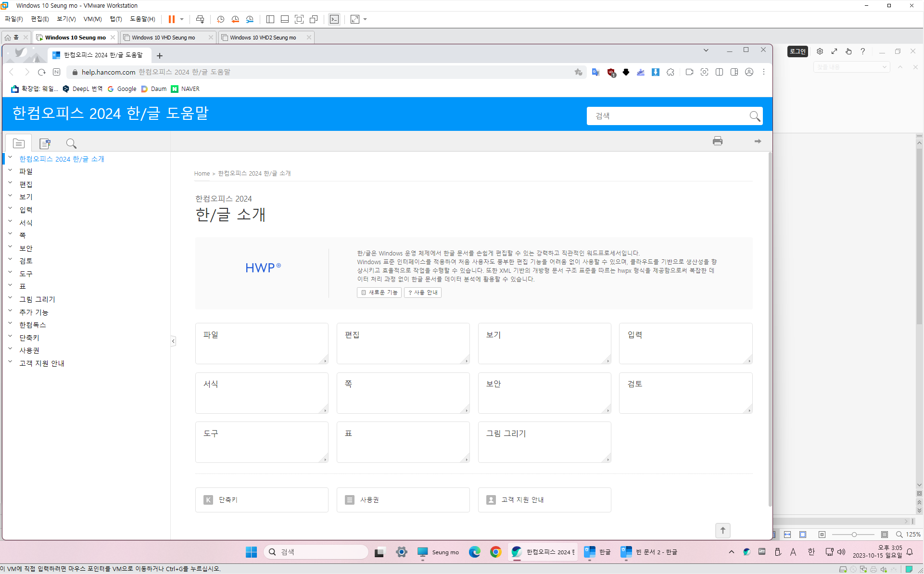Open the VM(M) menu
Screen dimensions: 924x574
pyautogui.click(x=92, y=19)
